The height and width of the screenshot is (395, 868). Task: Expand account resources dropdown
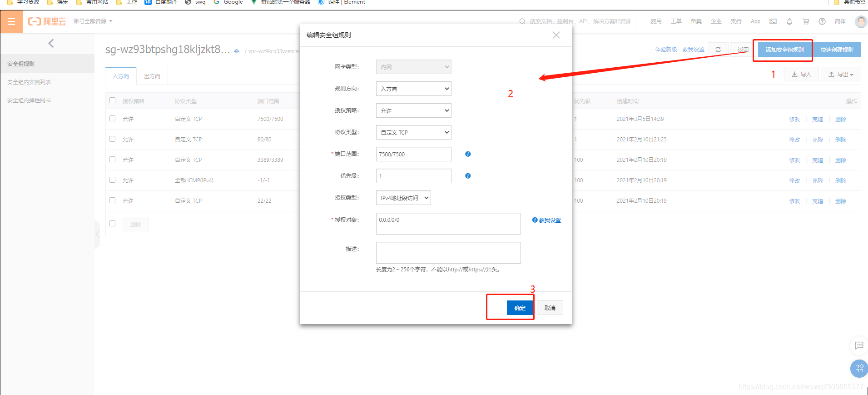click(x=93, y=21)
